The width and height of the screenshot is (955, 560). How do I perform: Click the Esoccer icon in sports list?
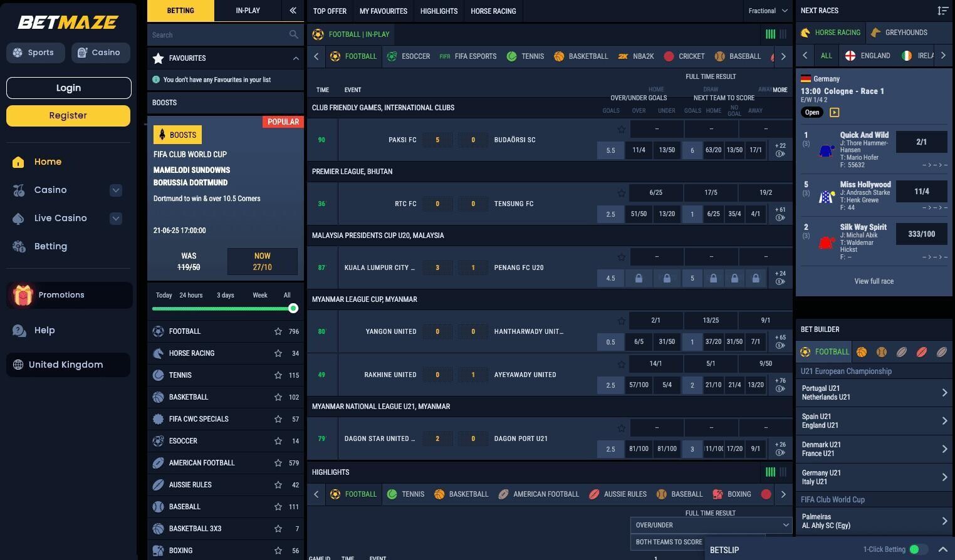159,441
